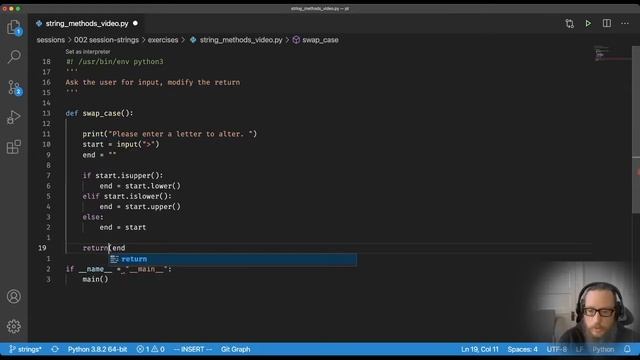Click the UTF-8 encoding indicator
The image size is (640, 360).
click(x=557, y=349)
